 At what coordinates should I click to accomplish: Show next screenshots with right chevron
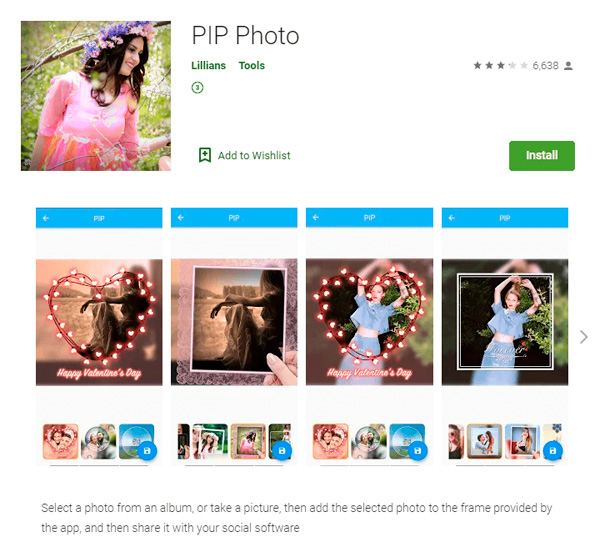(x=584, y=337)
